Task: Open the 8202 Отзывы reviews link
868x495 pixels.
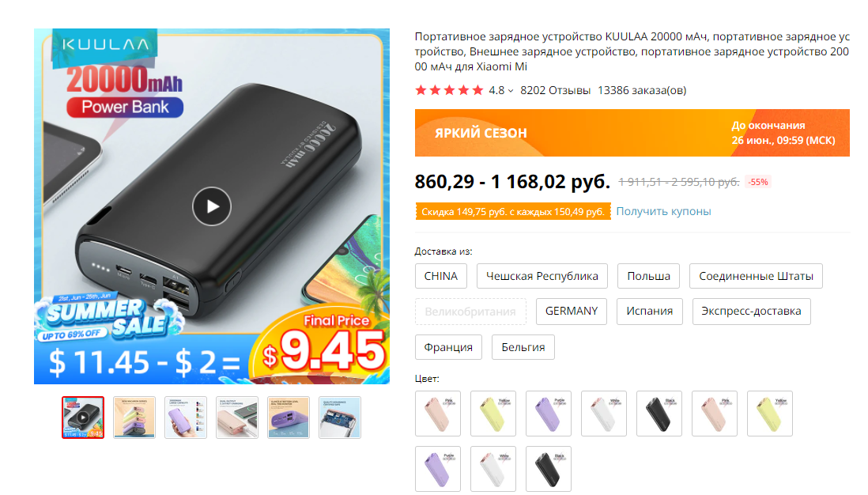Action: [x=555, y=90]
